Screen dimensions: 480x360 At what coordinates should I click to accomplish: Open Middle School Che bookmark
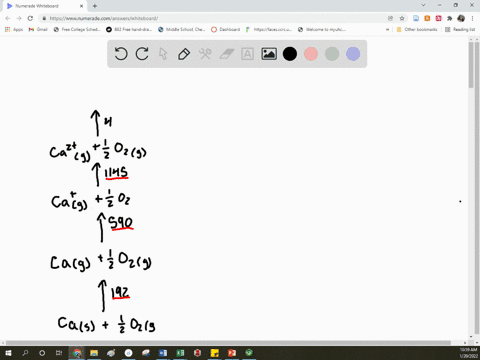pyautogui.click(x=182, y=29)
